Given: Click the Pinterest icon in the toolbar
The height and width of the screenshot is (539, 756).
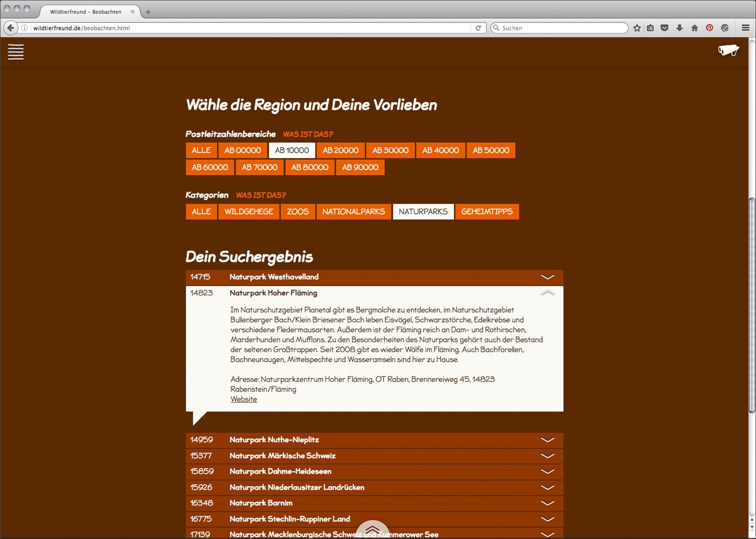Looking at the screenshot, I should pyautogui.click(x=709, y=28).
